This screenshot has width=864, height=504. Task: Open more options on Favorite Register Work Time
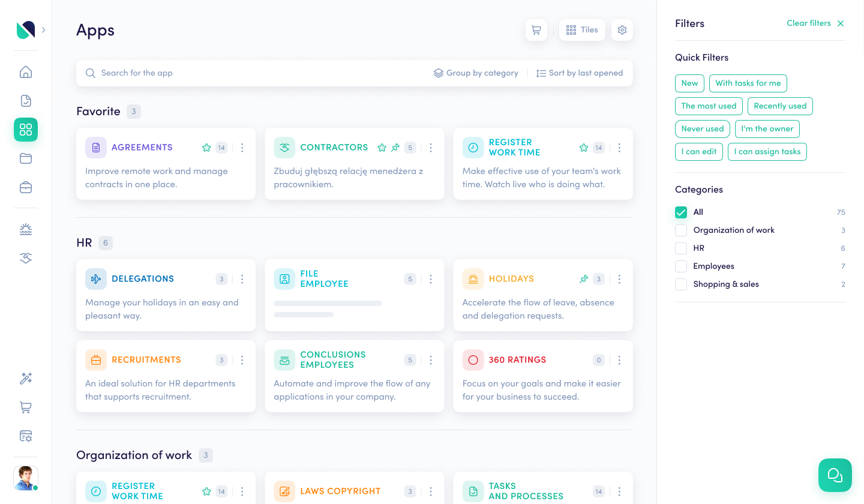pyautogui.click(x=619, y=148)
